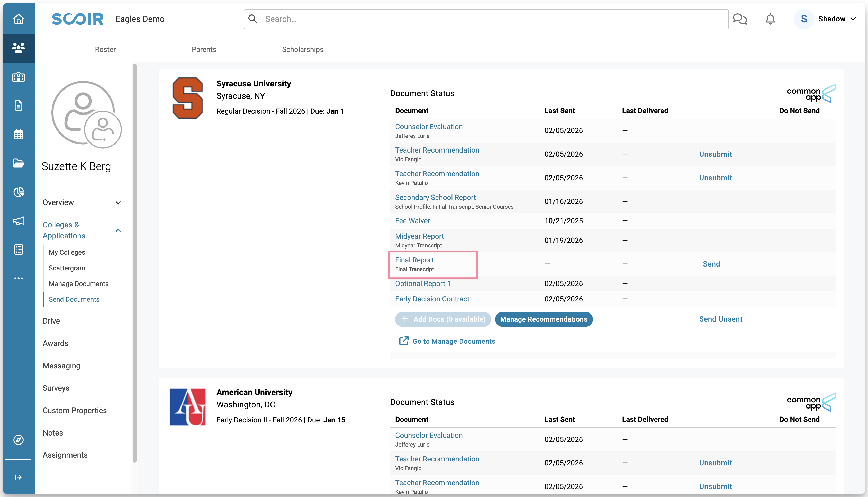Click the three dots more icon
The height and width of the screenshot is (497, 868).
pos(19,278)
